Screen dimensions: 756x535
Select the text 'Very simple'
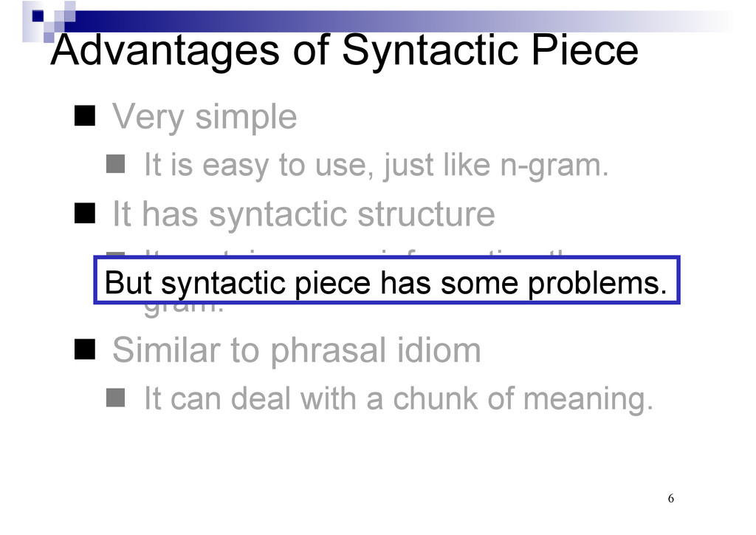(x=205, y=117)
